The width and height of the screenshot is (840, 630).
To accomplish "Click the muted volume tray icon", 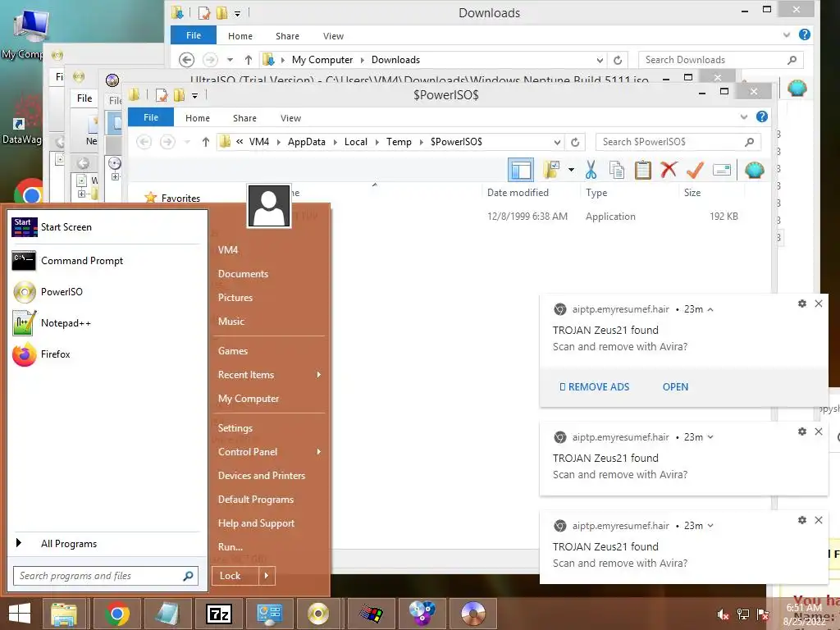I will [x=723, y=614].
